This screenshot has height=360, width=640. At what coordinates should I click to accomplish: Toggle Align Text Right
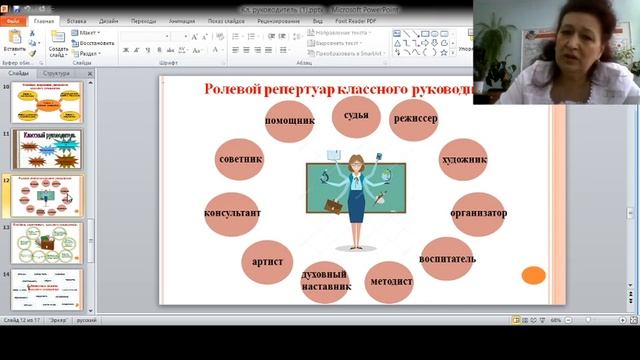(x=258, y=50)
